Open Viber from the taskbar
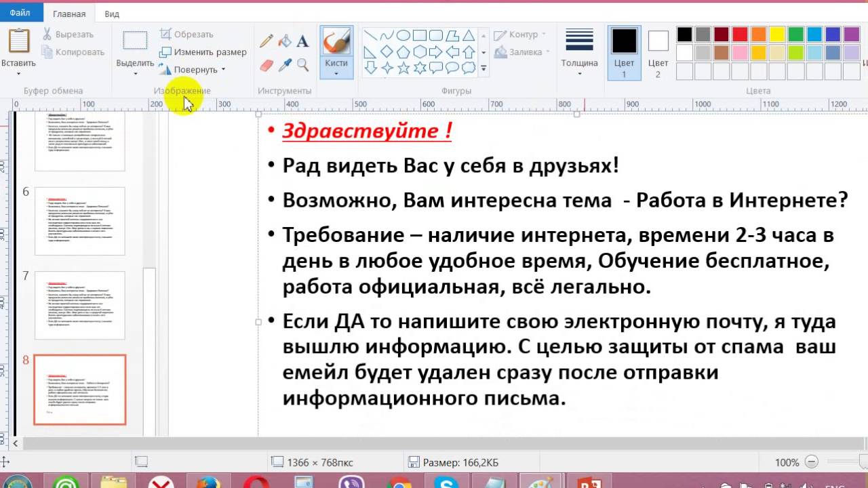Image resolution: width=868 pixels, height=488 pixels. pyautogui.click(x=353, y=481)
